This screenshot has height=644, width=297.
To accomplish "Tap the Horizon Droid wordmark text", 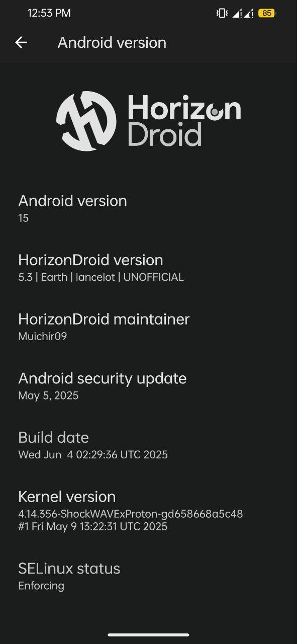I will pos(184,120).
